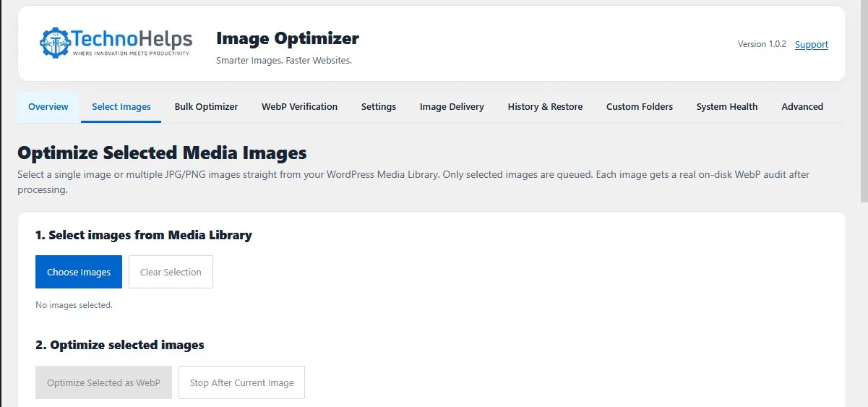Click 'Smarter Images. Faster Websites.' tagline

click(284, 60)
